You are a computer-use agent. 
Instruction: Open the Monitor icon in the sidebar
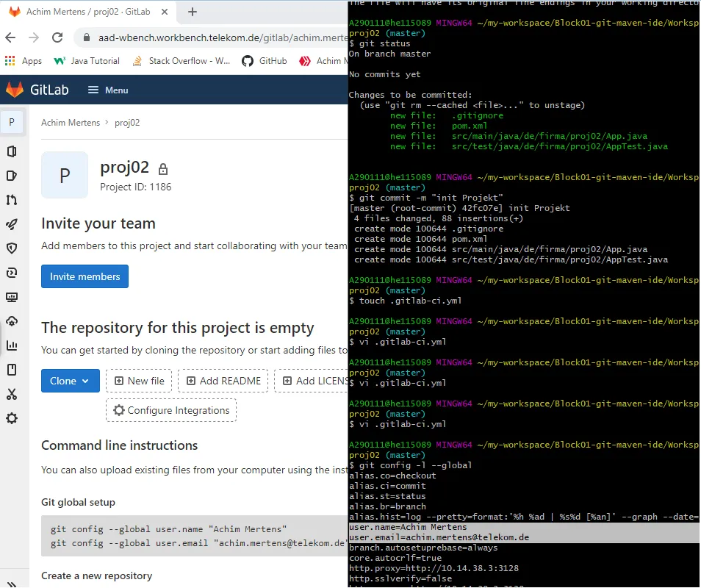coord(12,297)
